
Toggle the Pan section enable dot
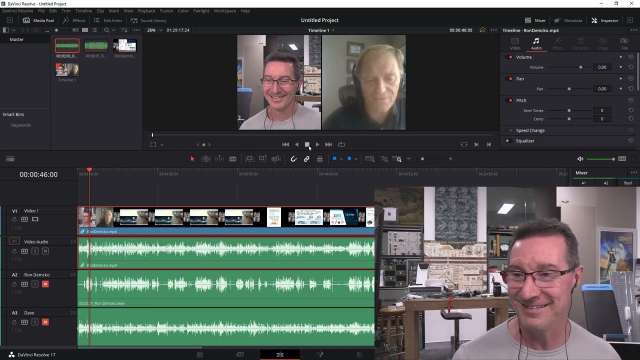(x=510, y=78)
